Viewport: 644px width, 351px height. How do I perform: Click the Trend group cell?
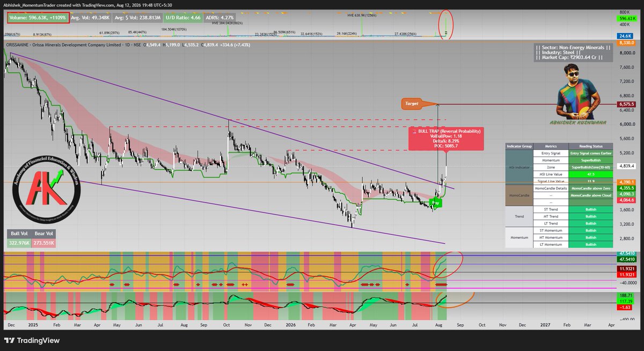point(518,216)
